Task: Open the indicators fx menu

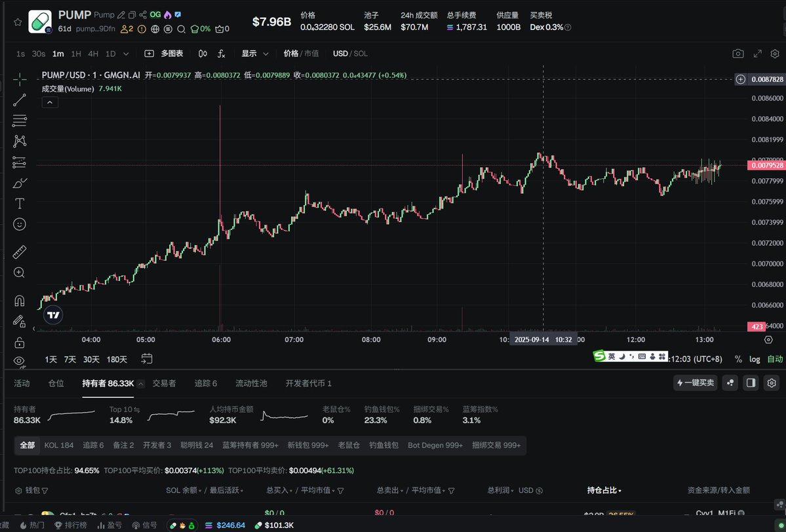Action: tap(221, 54)
